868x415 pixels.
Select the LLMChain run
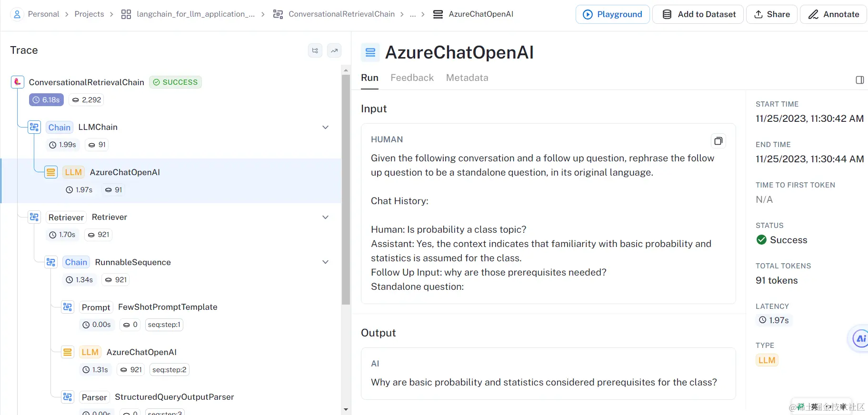coord(98,127)
